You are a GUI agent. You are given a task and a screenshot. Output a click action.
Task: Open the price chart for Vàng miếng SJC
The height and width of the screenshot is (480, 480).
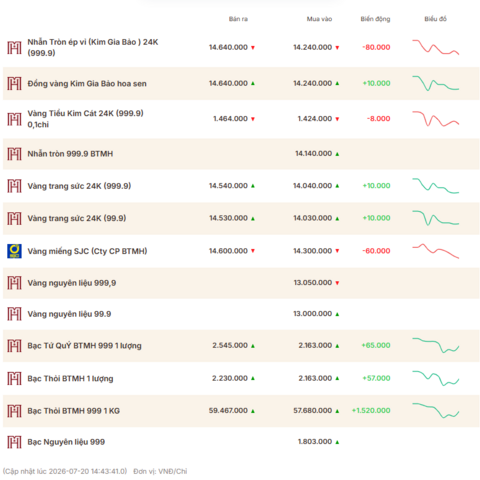tap(436, 251)
